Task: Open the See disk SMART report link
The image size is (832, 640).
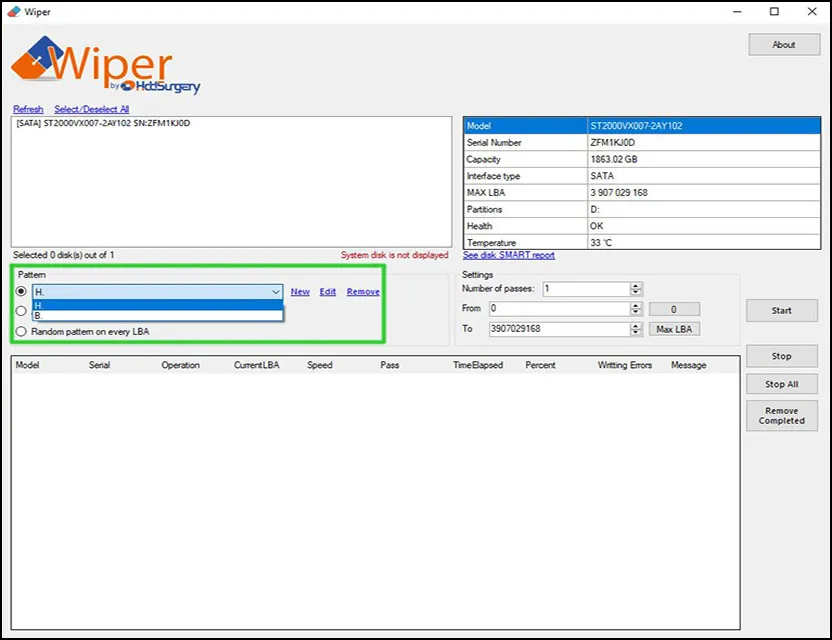Action: coord(508,255)
